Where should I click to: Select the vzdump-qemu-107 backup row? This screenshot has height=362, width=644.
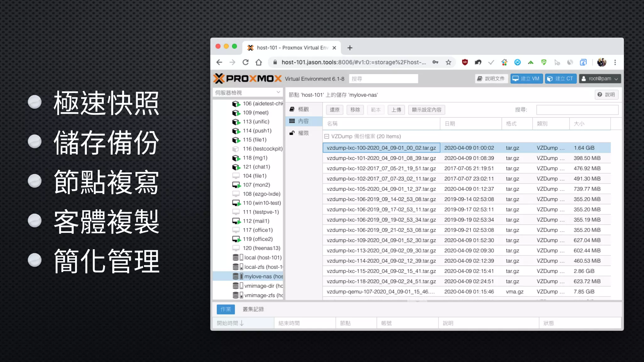click(467, 292)
